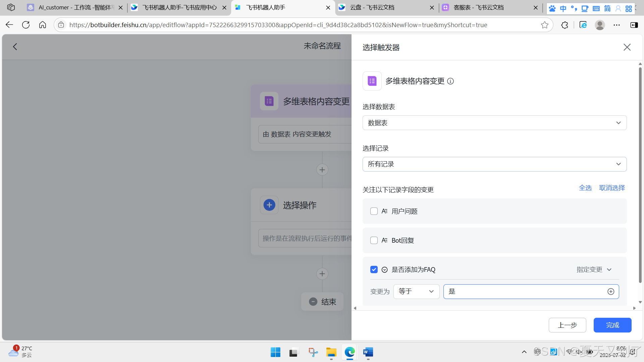The height and width of the screenshot is (362, 644).
Task: Open Word from the taskbar
Action: pos(368,352)
